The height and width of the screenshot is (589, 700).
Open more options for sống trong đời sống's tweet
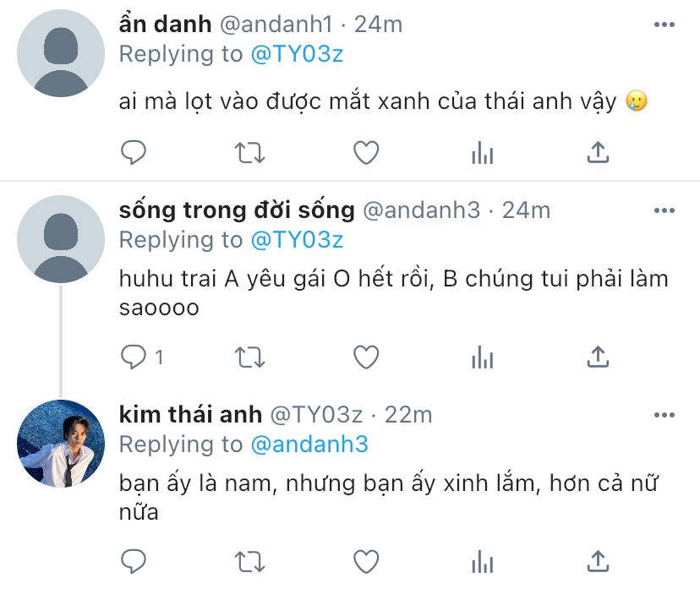click(664, 210)
